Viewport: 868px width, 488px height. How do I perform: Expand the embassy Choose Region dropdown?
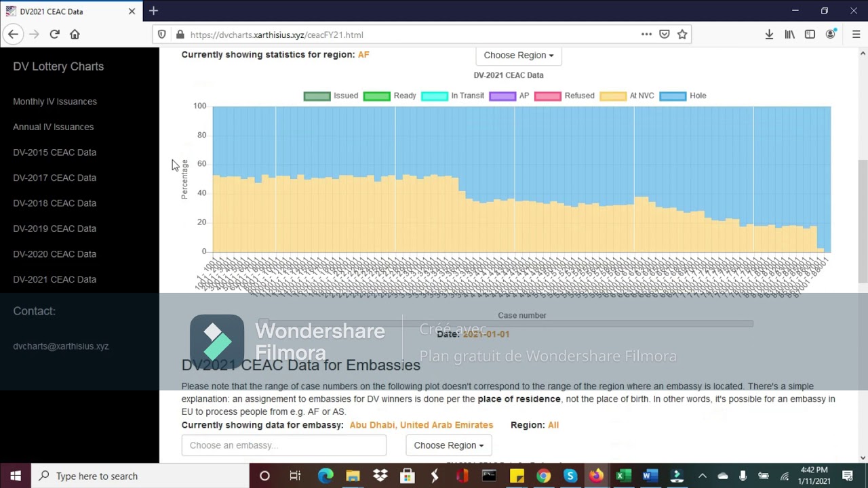click(x=449, y=445)
